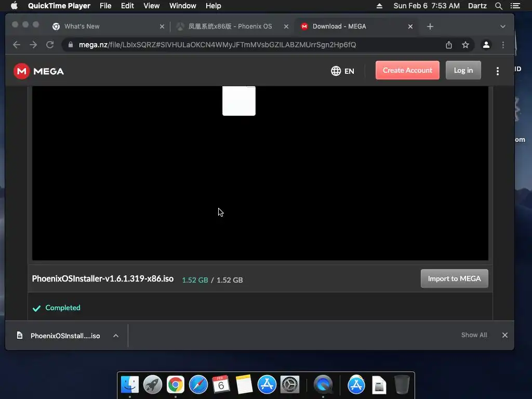Select the Download - MEGA tab
The width and height of the screenshot is (532, 399).
tap(356, 26)
